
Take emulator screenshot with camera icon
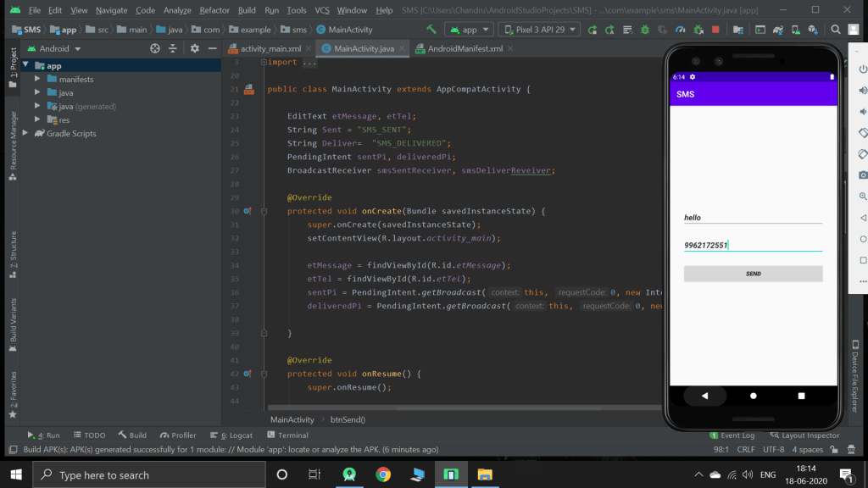coord(863,175)
